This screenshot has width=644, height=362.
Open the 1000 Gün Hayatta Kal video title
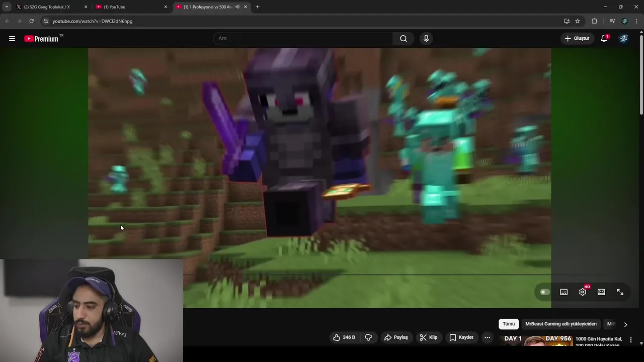click(x=599, y=341)
